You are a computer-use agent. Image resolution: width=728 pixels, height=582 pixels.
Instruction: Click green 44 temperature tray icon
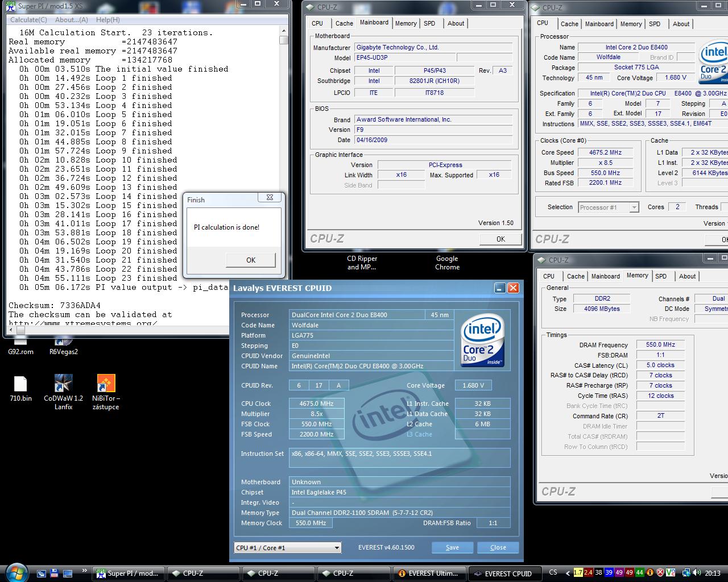click(640, 573)
